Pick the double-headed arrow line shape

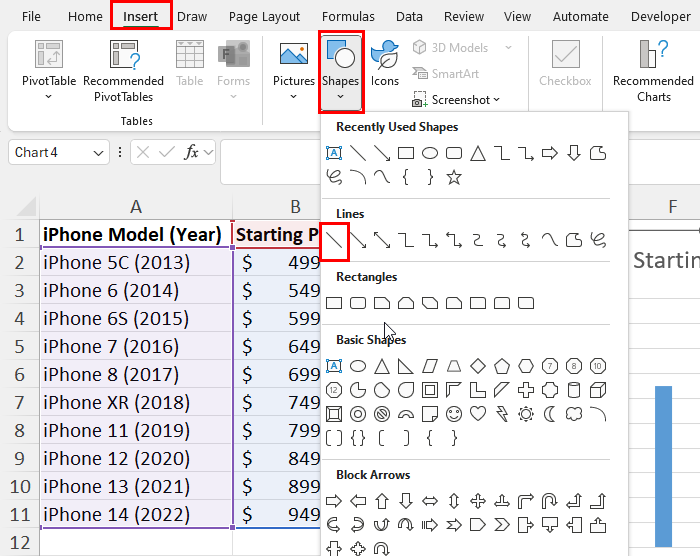pyautogui.click(x=382, y=240)
